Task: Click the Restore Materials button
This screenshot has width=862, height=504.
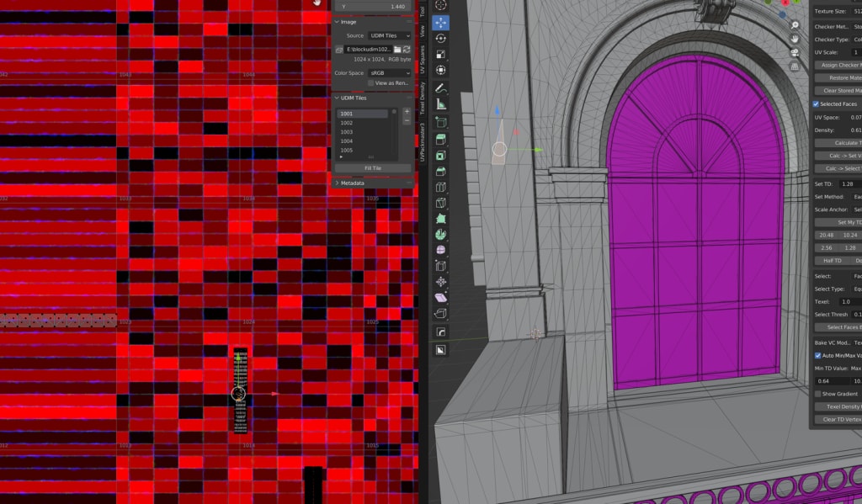Action: coord(838,77)
